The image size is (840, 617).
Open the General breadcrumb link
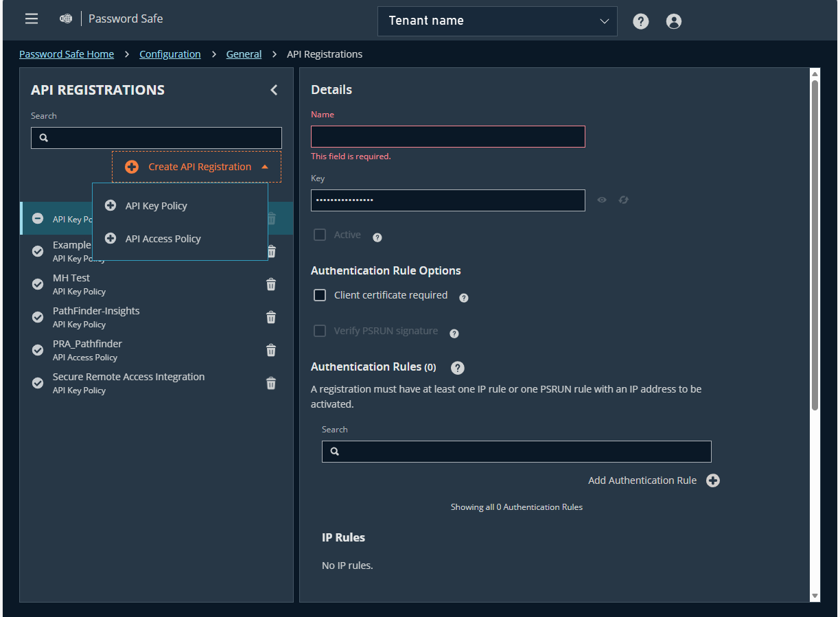[244, 54]
